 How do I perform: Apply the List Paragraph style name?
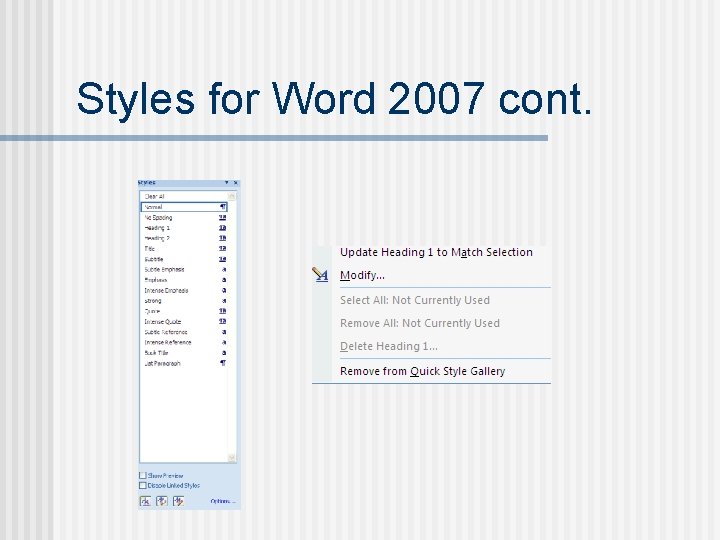[163, 364]
